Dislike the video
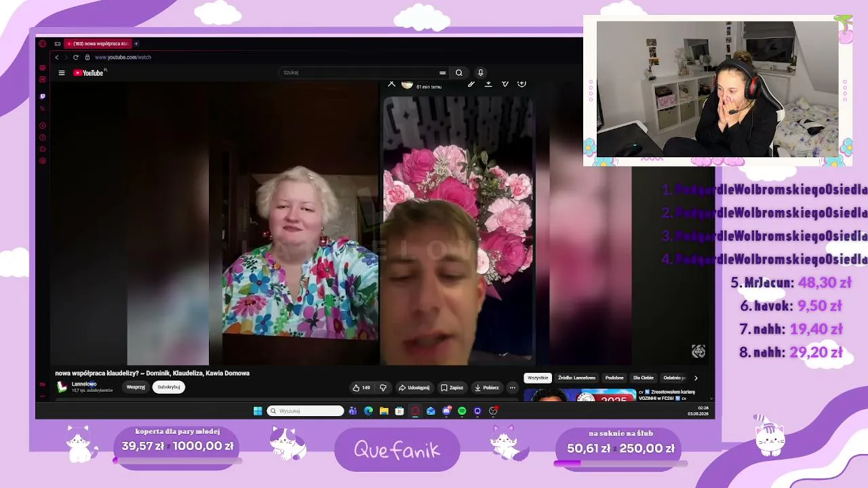The height and width of the screenshot is (488, 868). click(x=383, y=388)
